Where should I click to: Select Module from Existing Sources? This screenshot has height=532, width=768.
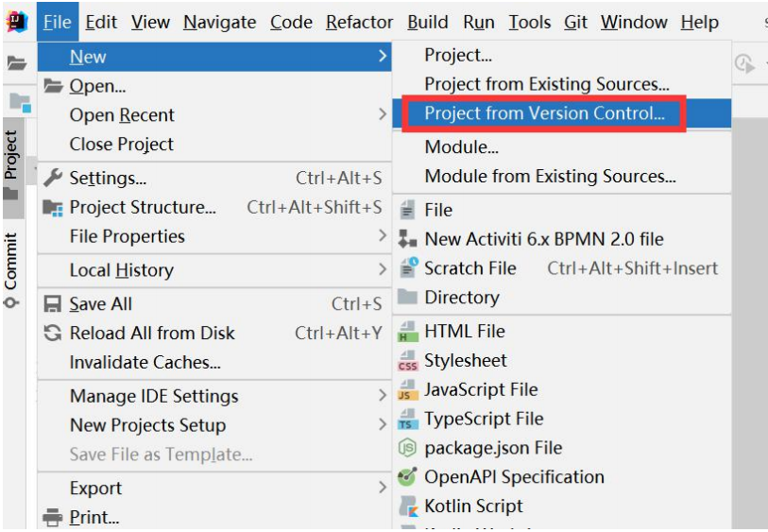[x=562, y=177]
